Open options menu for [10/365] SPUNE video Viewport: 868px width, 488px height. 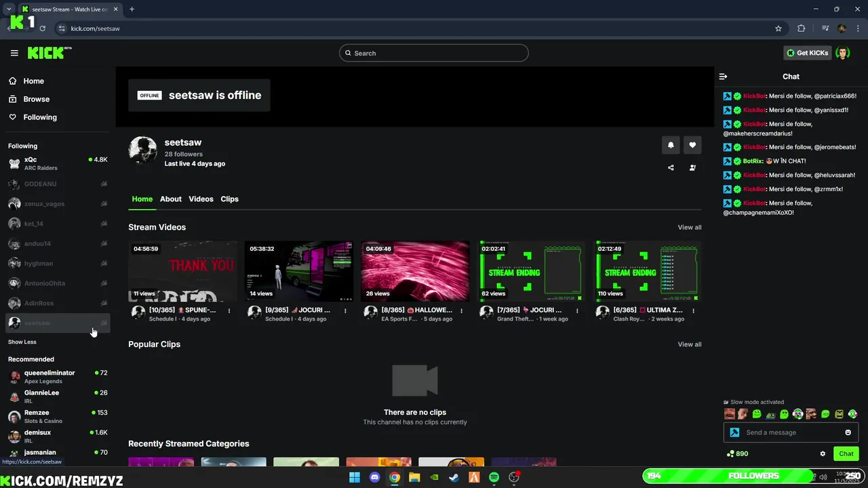coord(229,310)
